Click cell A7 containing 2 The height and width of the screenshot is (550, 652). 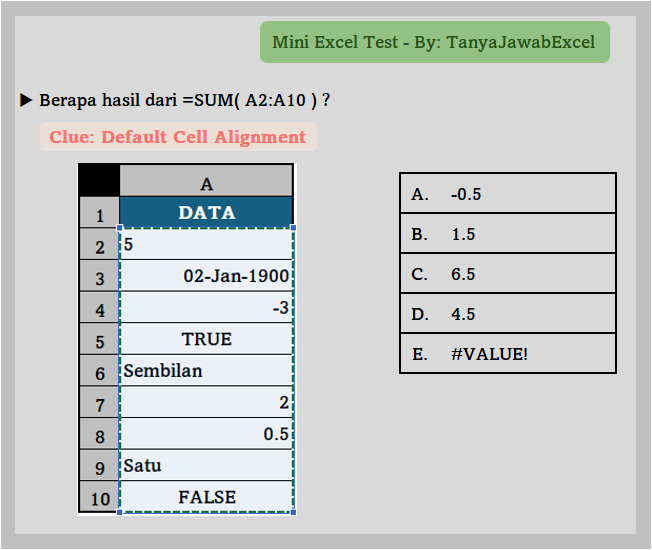(206, 402)
